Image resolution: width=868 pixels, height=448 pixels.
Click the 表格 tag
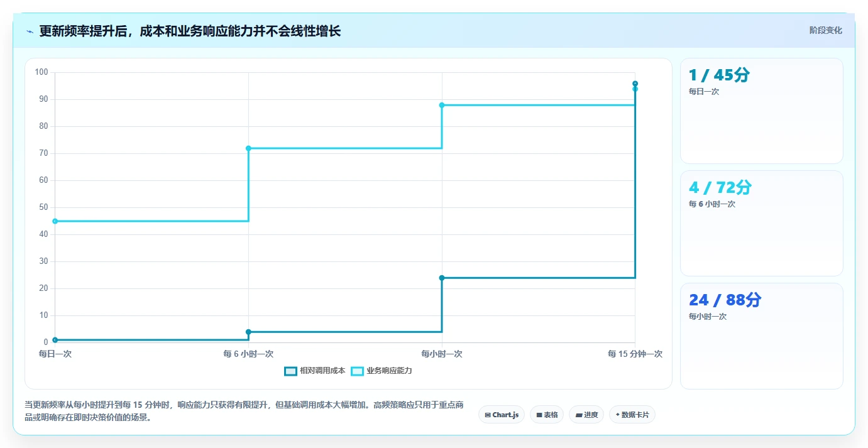coord(547,415)
